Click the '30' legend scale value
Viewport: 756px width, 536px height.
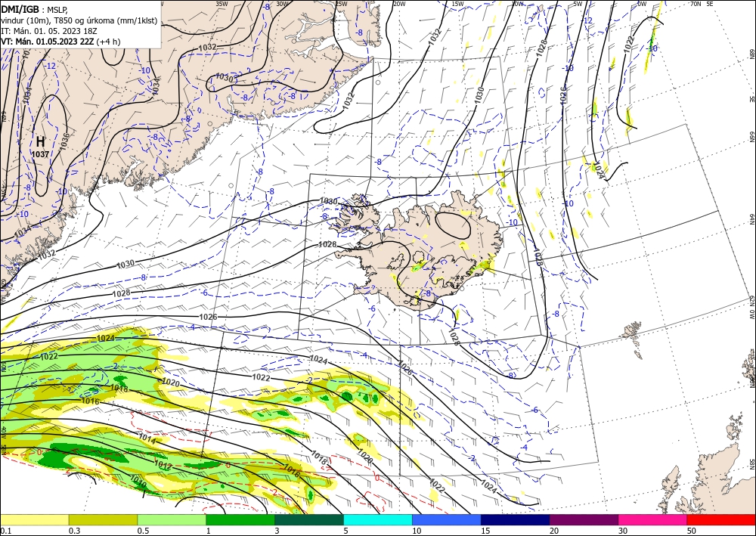pyautogui.click(x=623, y=531)
